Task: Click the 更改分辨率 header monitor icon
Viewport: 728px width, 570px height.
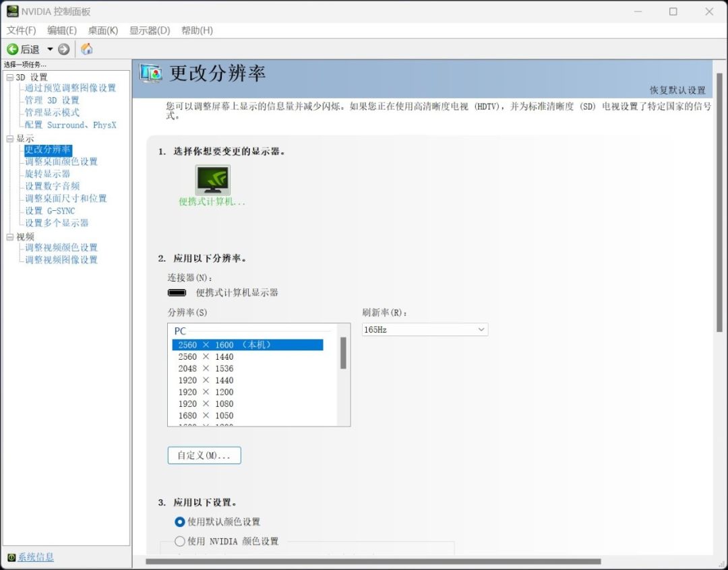Action: tap(151, 74)
